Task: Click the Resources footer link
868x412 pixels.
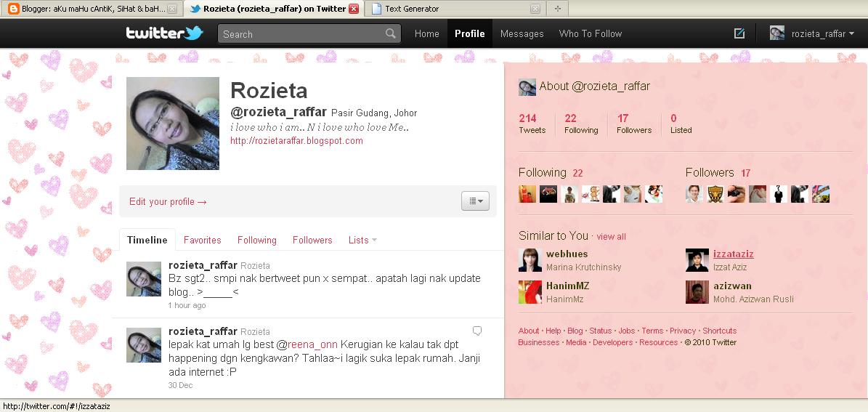Action: pos(658,342)
